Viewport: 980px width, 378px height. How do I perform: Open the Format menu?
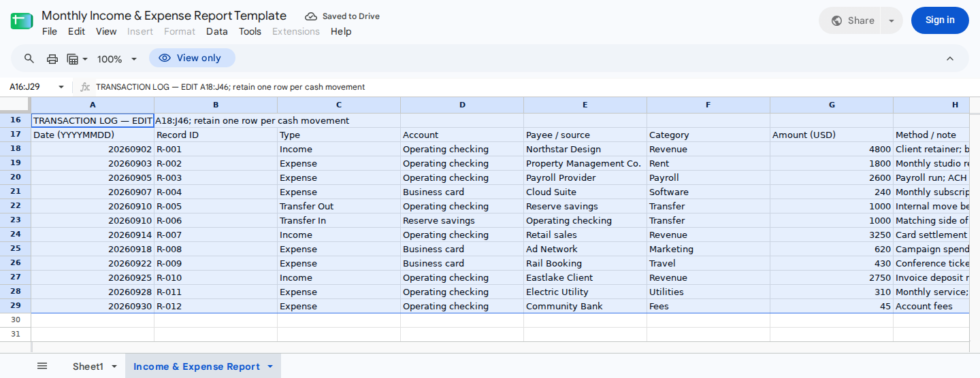pyautogui.click(x=180, y=31)
